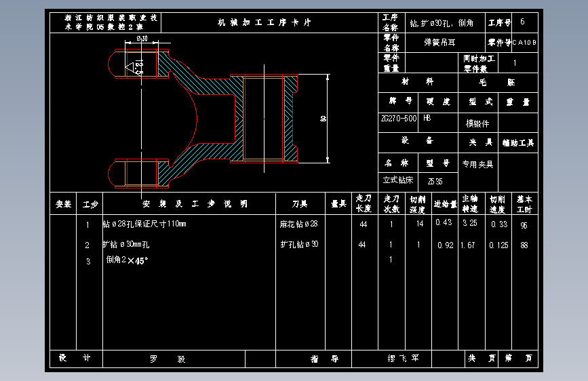Click the spindle speed value '1.67'
Viewport: 588px width, 381px height.
pyautogui.click(x=468, y=245)
